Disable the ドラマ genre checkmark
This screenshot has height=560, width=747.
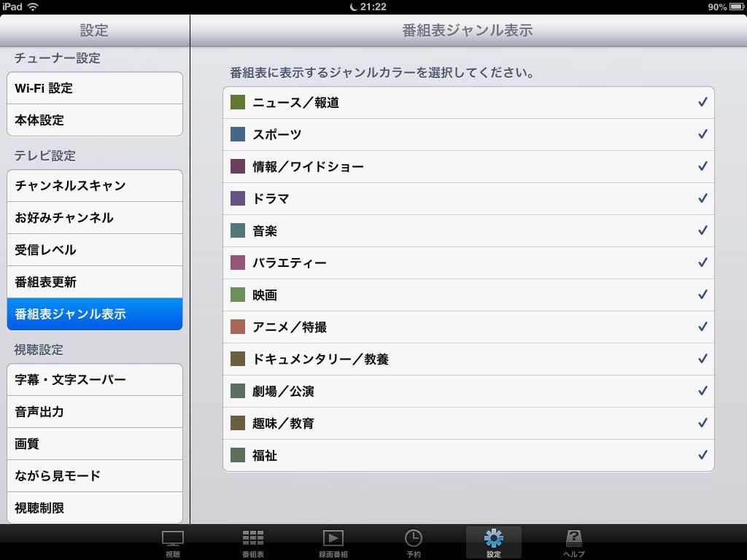(703, 199)
